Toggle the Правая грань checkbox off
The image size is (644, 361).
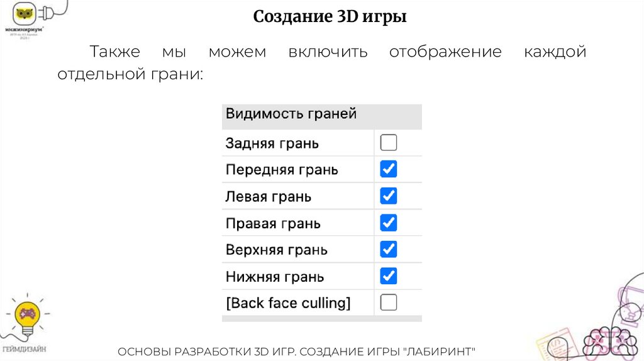(389, 223)
